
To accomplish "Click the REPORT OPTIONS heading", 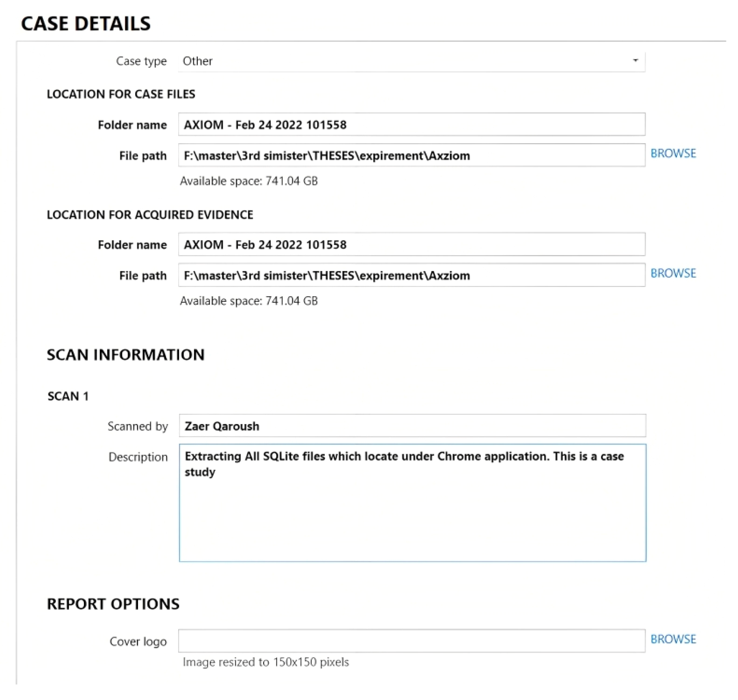I will click(113, 604).
